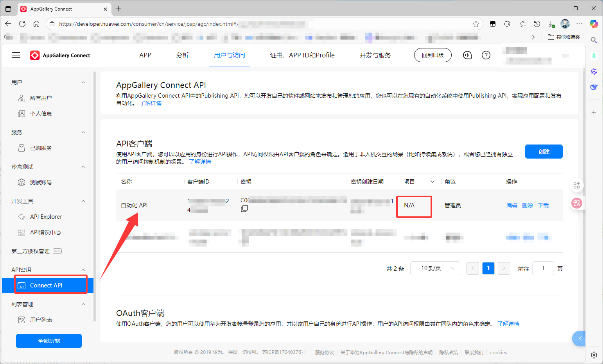Screen dimensions: 603x364
Task: Switch to the APP tab
Action: (x=145, y=55)
